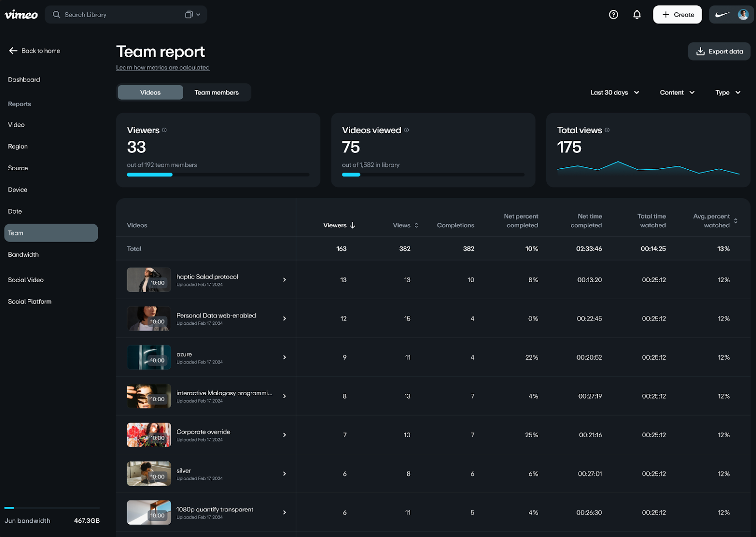756x537 pixels.
Task: Click the Create button
Action: [677, 14]
